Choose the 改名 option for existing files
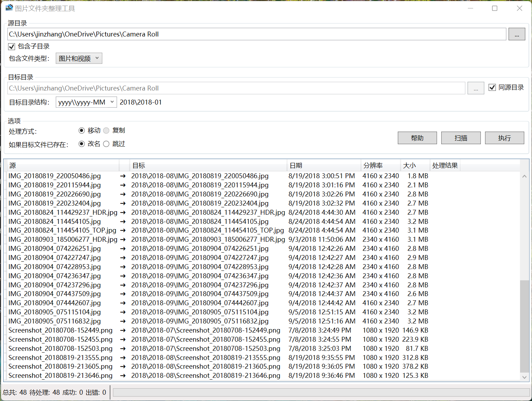The width and height of the screenshot is (532, 401). coord(82,144)
